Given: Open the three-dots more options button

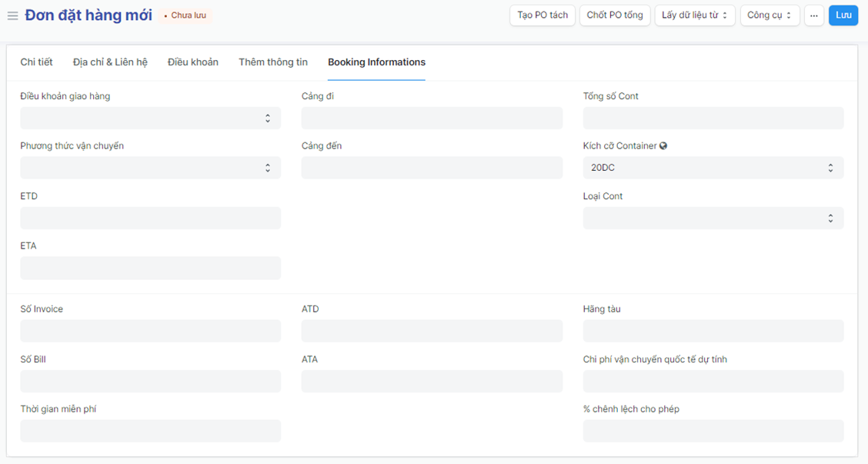Looking at the screenshot, I should [x=813, y=15].
